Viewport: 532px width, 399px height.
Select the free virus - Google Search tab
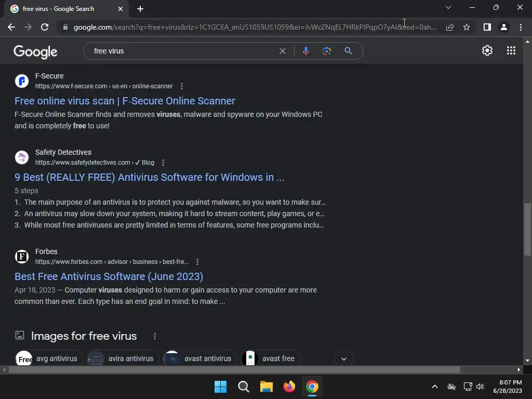[66, 9]
